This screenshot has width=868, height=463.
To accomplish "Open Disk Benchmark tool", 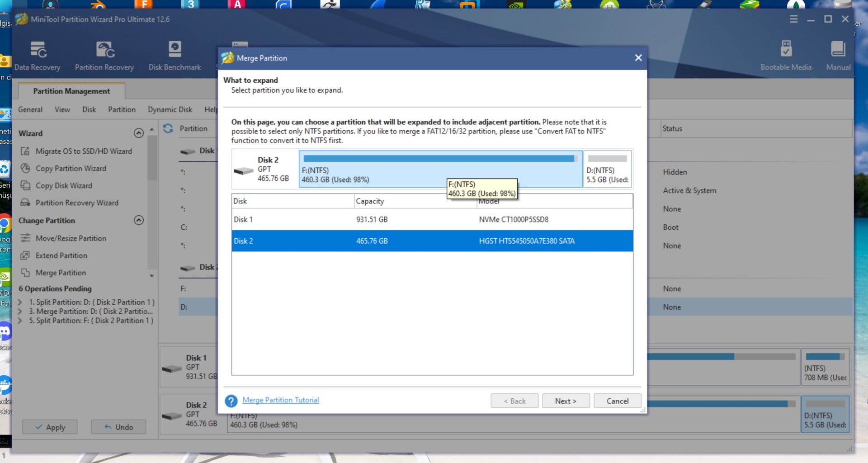I will point(175,56).
